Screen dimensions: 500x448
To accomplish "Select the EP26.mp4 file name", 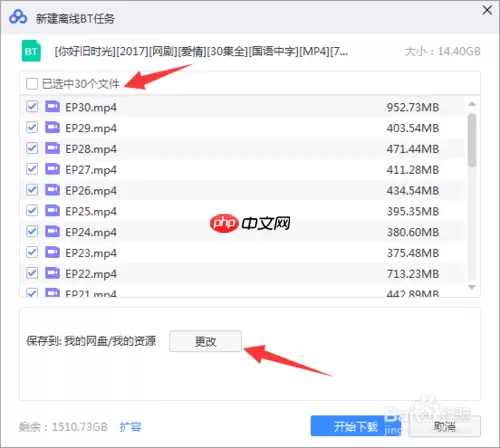I will (x=91, y=191).
